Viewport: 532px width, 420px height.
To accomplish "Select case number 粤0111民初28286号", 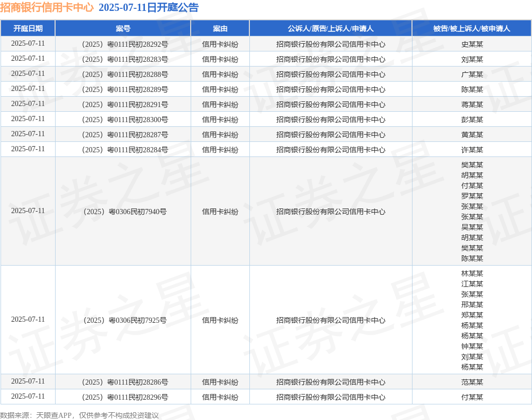I will [x=137, y=382].
